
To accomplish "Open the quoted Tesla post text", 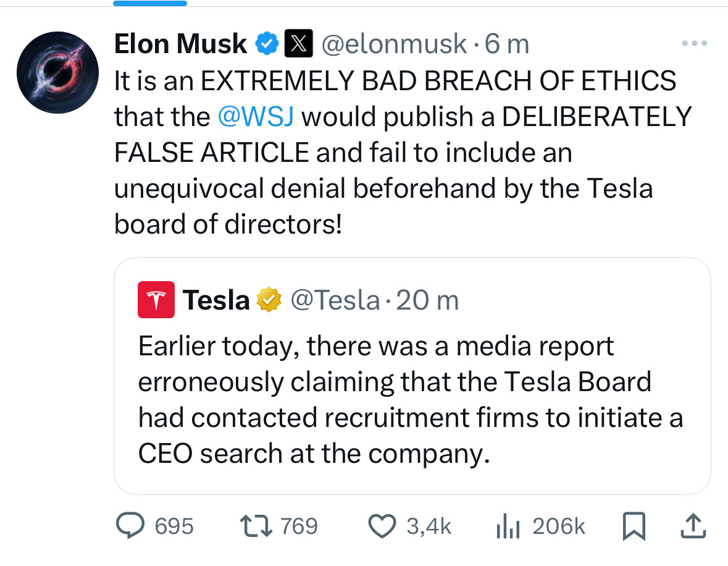I will (411, 400).
